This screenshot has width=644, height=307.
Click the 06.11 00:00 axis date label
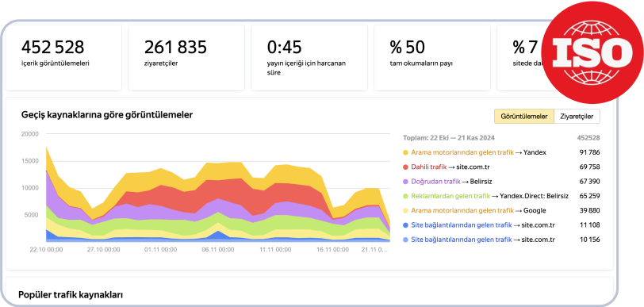[217, 249]
